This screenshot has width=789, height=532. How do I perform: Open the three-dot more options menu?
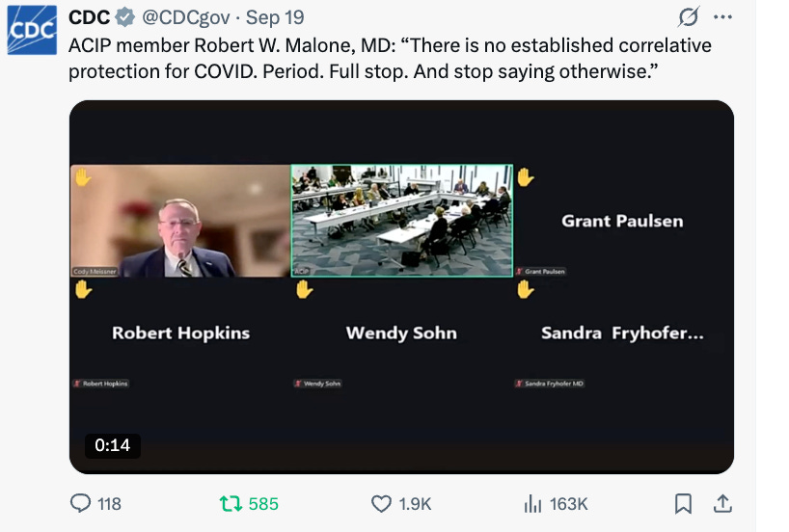(722, 17)
